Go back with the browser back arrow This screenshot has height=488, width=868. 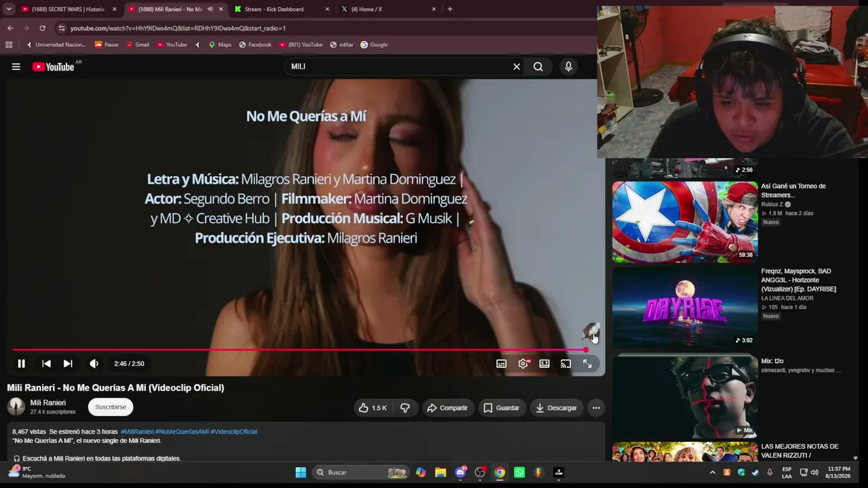pos(10,28)
